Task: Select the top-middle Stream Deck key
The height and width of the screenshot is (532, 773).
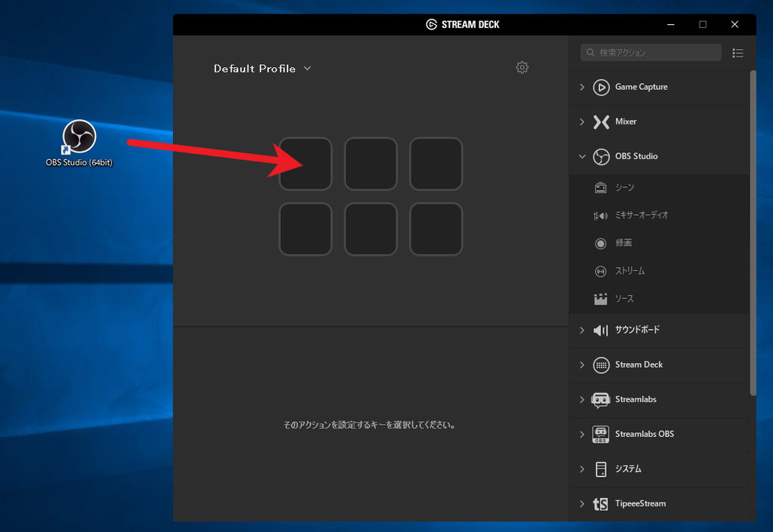Action: pos(371,164)
